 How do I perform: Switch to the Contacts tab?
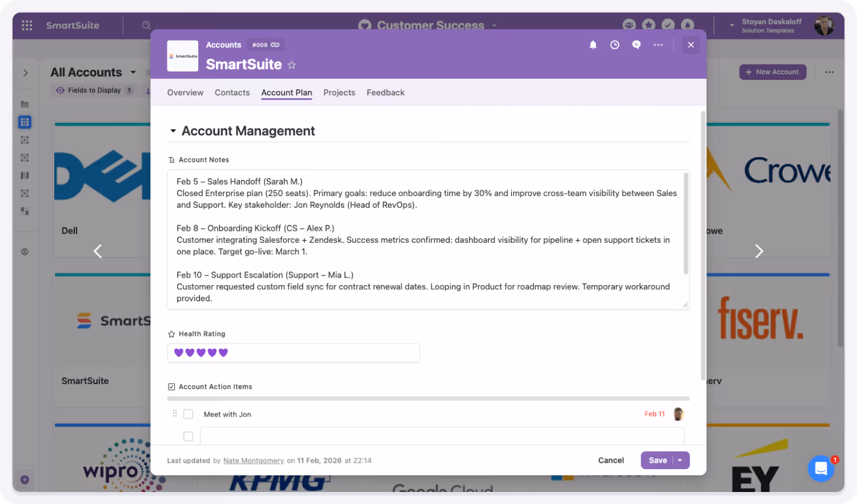point(232,93)
